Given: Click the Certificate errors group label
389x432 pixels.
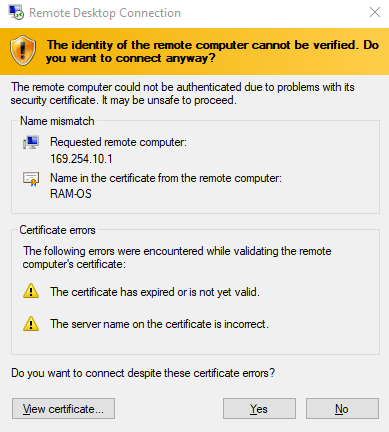Looking at the screenshot, I should (57, 230).
